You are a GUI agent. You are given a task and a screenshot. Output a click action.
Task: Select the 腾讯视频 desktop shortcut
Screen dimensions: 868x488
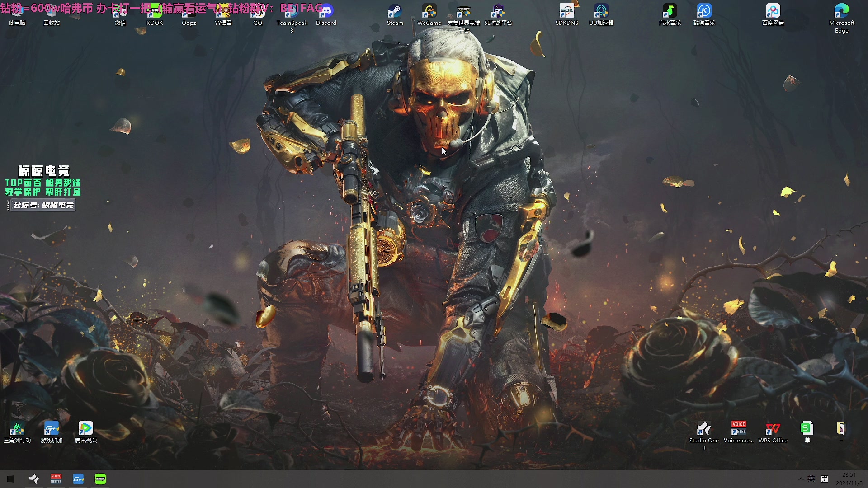coord(86,432)
